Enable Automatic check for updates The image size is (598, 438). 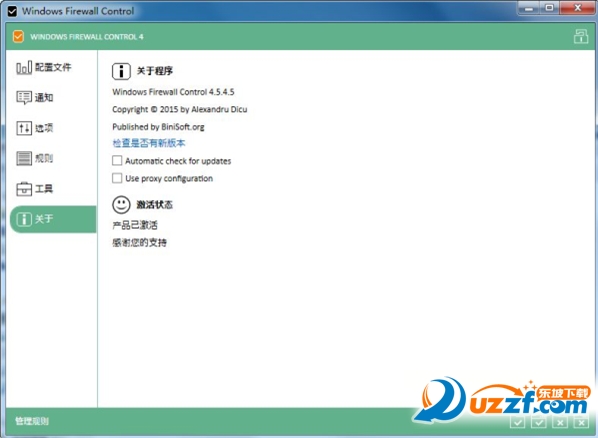[x=117, y=161]
